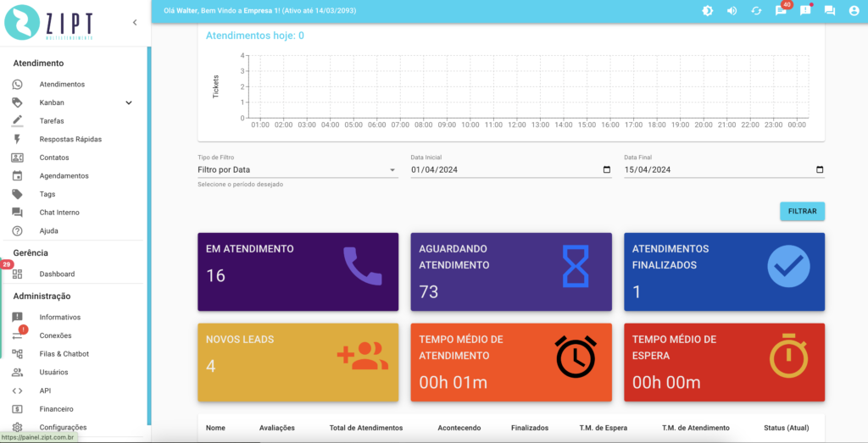Viewport: 868px width, 443px height.
Task: Toggle dark mode with the brightness icon
Action: pos(708,11)
